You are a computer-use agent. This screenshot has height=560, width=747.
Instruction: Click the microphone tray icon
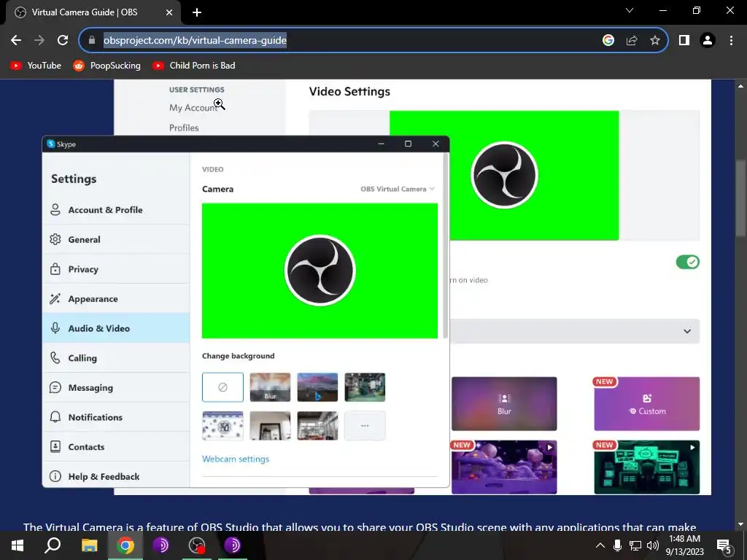617,545
